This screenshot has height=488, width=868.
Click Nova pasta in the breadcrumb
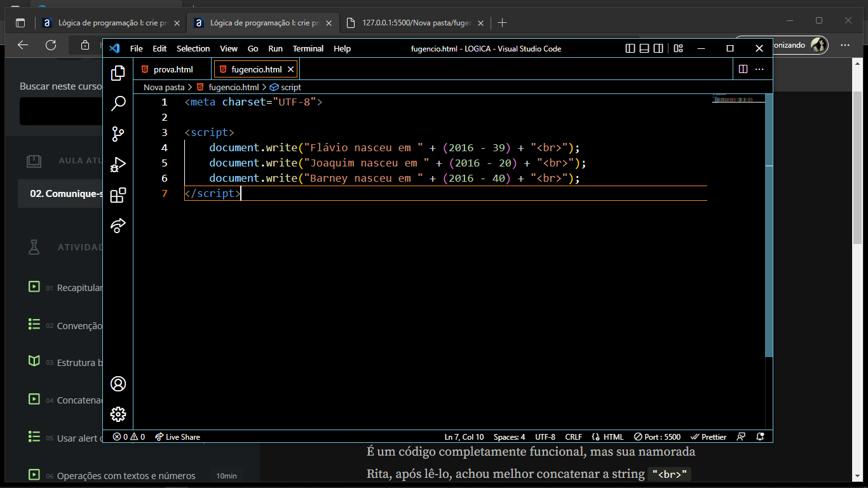pos(164,87)
